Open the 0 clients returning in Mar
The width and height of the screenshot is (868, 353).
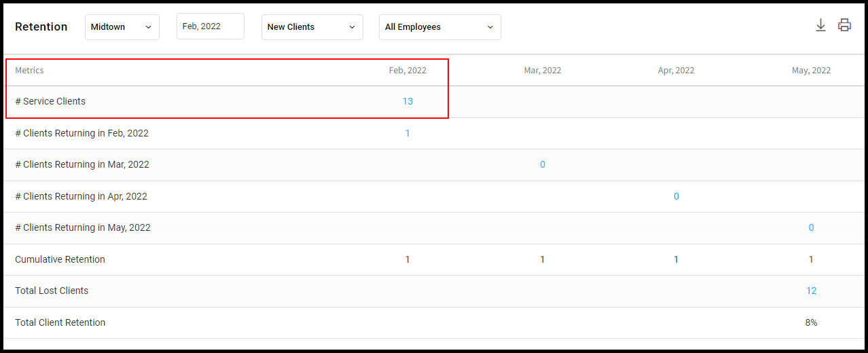[543, 164]
